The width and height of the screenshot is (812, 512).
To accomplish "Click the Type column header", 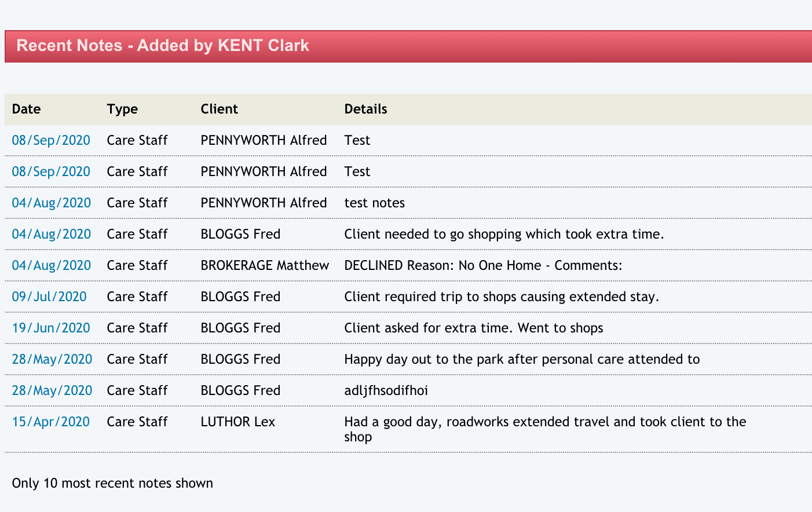I will click(x=122, y=109).
